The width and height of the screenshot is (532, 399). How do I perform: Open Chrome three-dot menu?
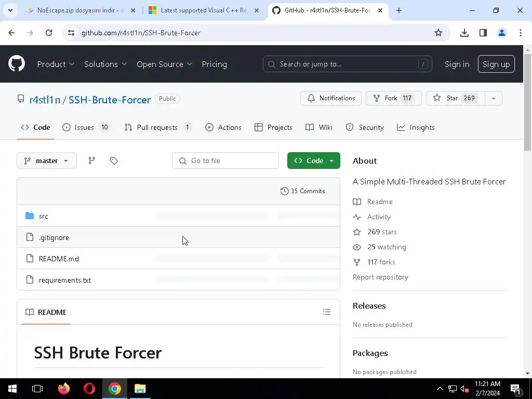[x=520, y=33]
